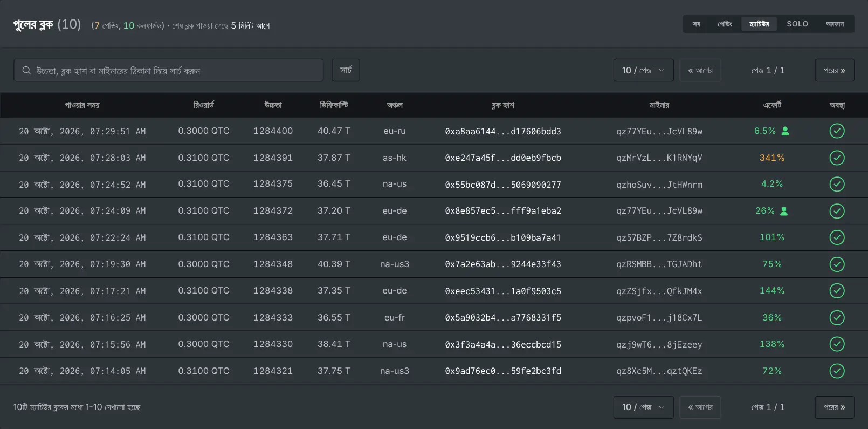Select the ম্যাচিউর filter tab
Image resolution: width=868 pixels, height=429 pixels.
click(x=759, y=24)
